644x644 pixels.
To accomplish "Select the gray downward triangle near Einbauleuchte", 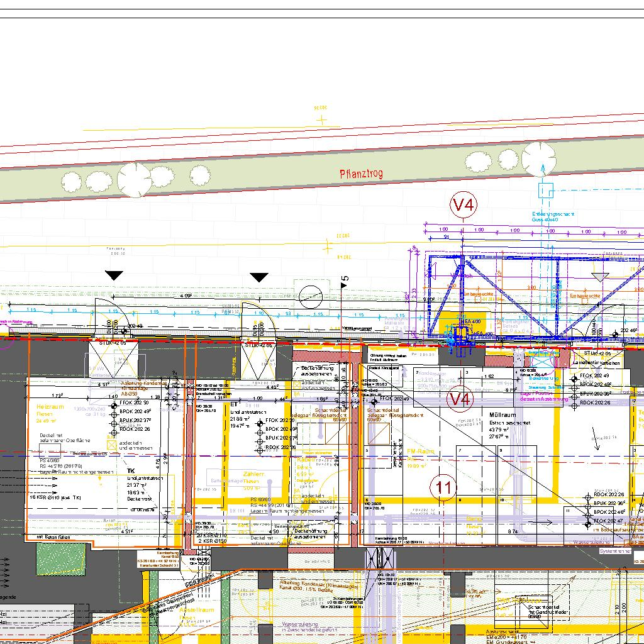I will 597,276.
